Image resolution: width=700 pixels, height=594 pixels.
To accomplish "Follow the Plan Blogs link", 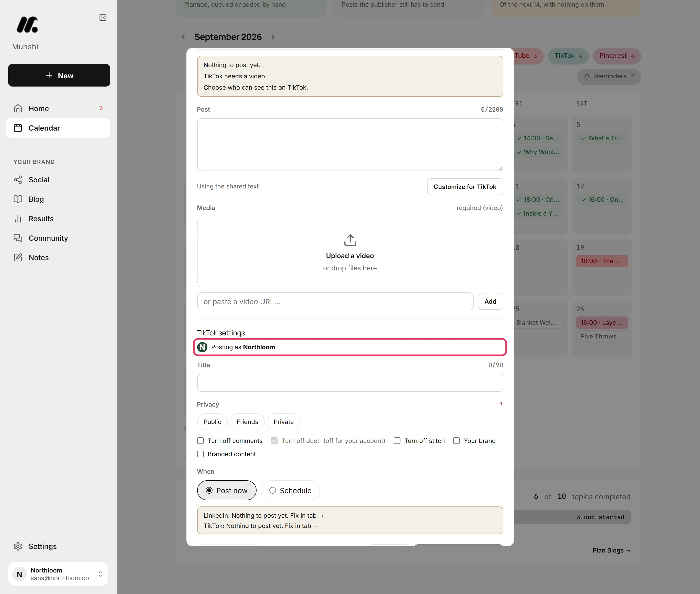I will tap(611, 550).
